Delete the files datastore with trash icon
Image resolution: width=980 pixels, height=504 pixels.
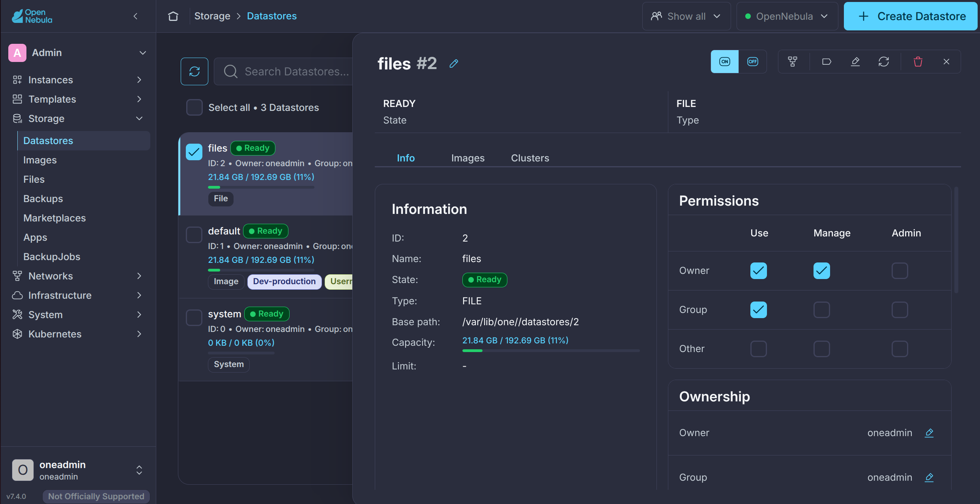tap(918, 62)
